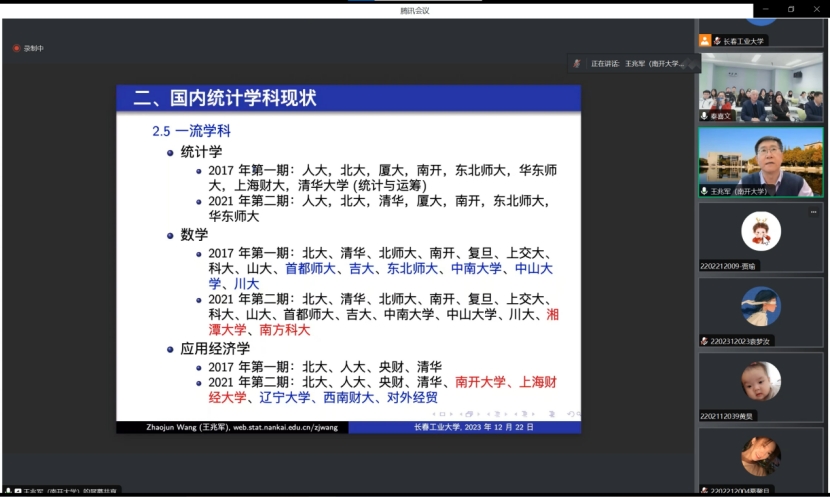Restore down the meeting window
This screenshot has height=497, width=830.
[x=790, y=9]
